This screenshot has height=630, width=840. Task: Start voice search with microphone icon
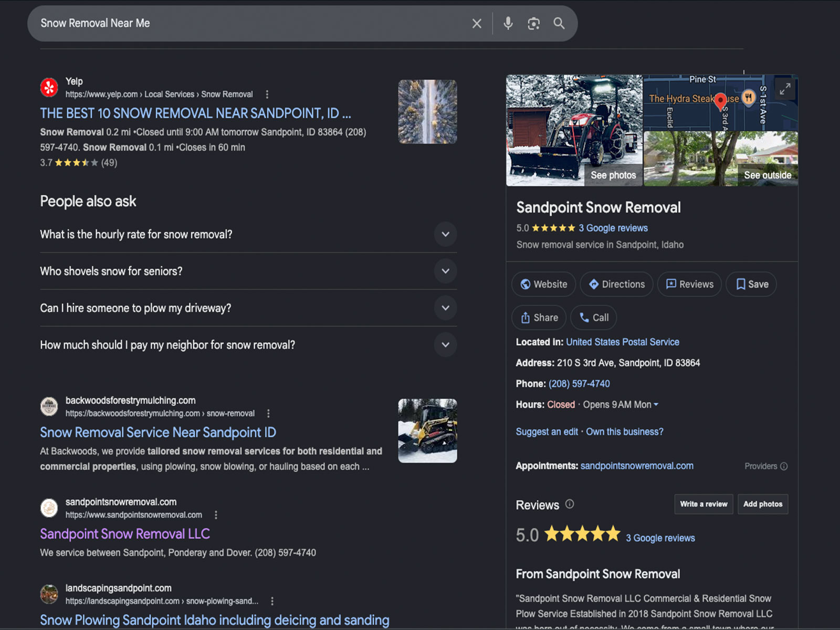click(508, 24)
